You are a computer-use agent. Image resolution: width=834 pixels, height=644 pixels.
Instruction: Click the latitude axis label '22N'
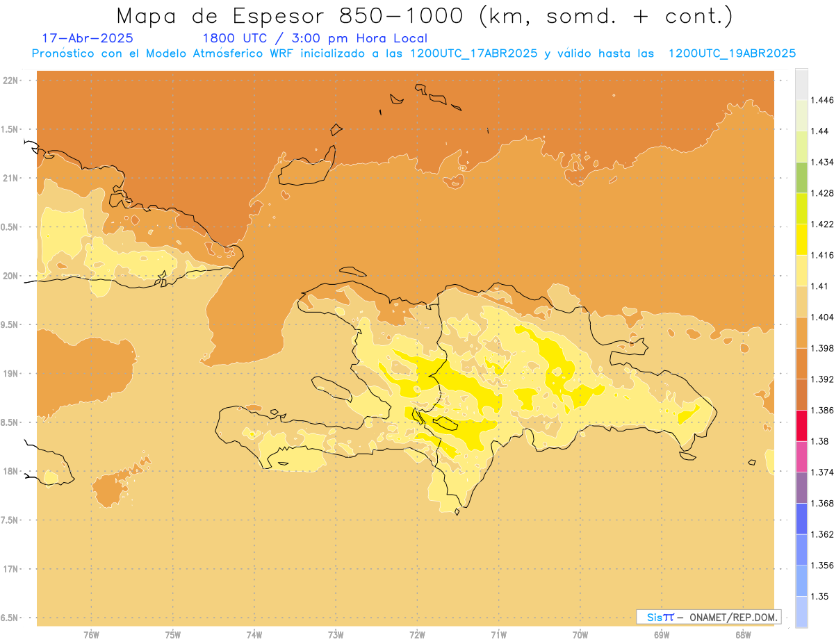click(11, 80)
